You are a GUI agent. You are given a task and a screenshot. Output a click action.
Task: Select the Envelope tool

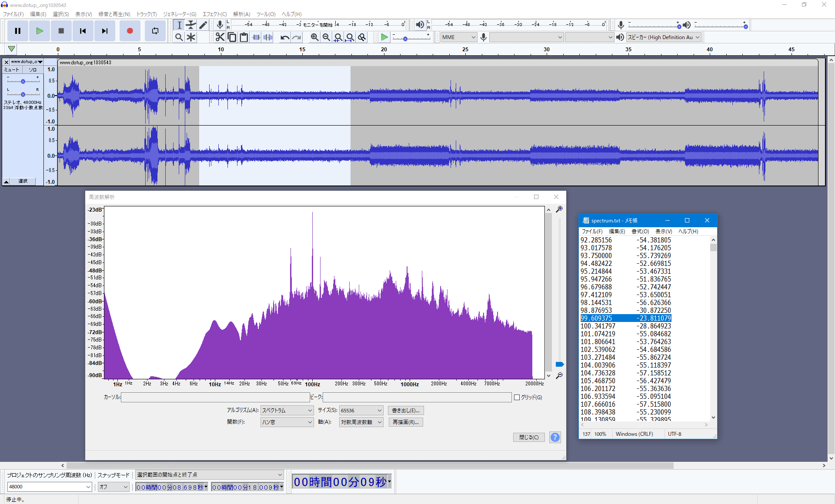click(191, 25)
